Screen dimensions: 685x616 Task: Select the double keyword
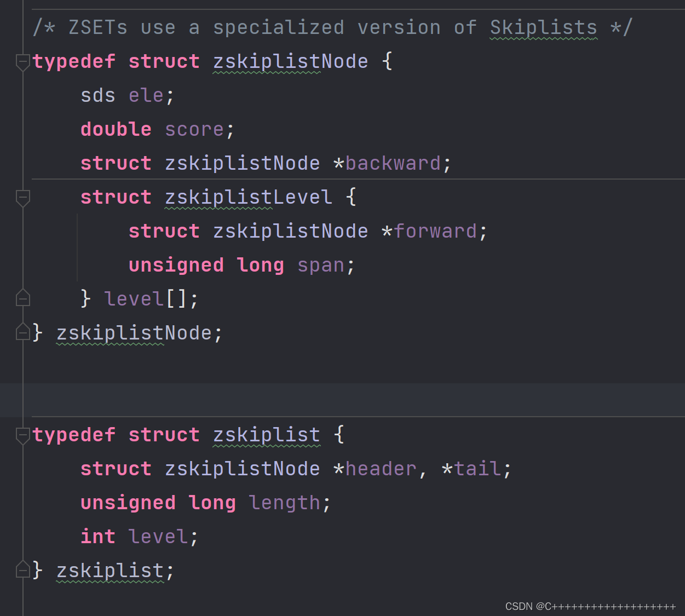pos(116,129)
